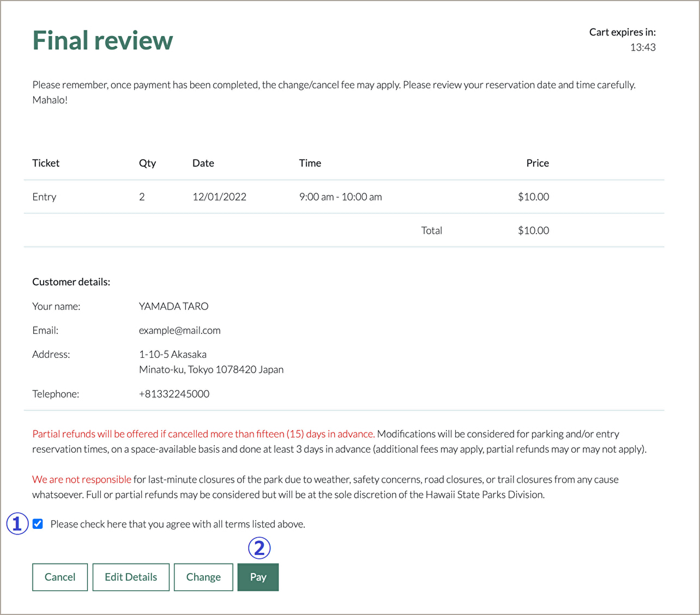Open Edit Details

point(131,577)
